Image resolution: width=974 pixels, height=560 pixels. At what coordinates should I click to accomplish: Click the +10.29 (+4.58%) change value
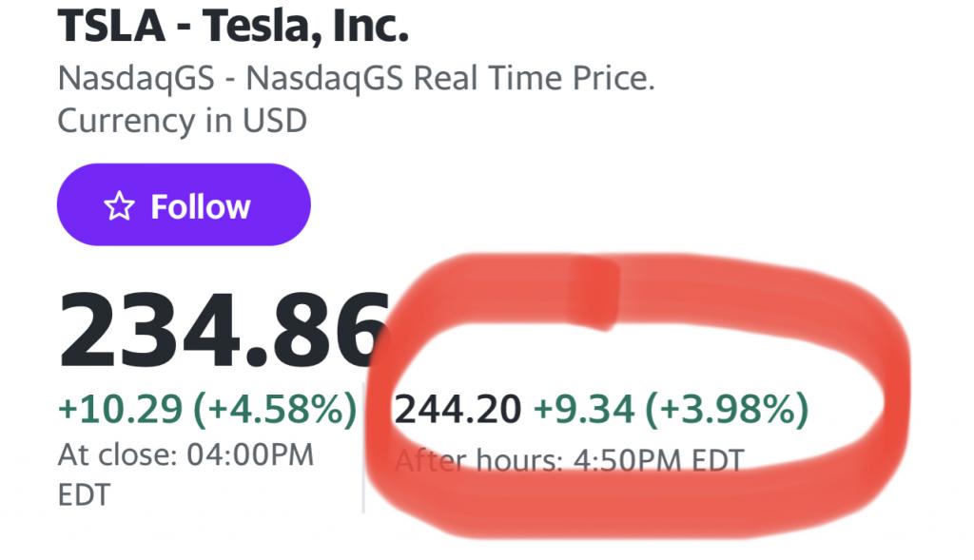pos(207,410)
